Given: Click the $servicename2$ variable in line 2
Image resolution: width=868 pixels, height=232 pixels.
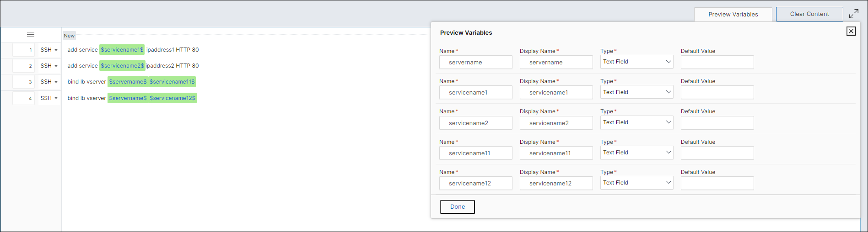Looking at the screenshot, I should [122, 66].
